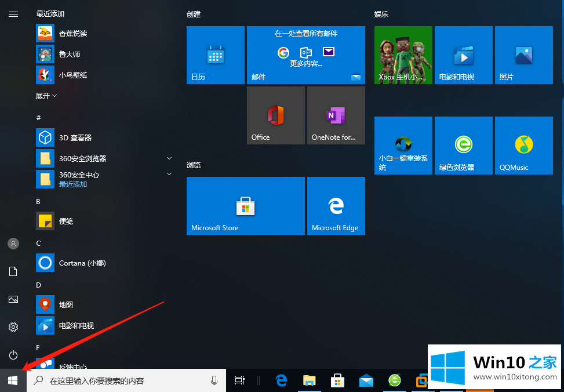Expand the 360安全中心 folder
564x392 pixels.
[x=104, y=179]
